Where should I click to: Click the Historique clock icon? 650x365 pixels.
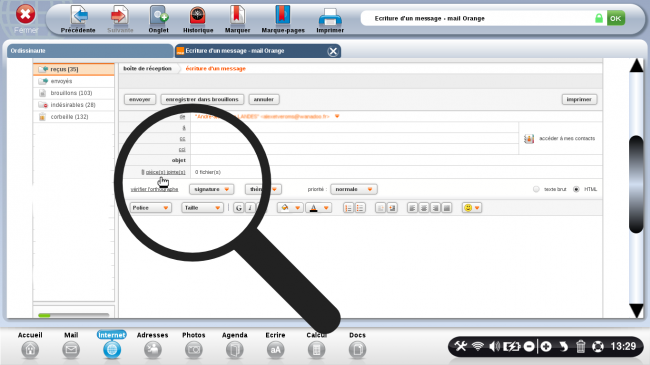(x=198, y=16)
